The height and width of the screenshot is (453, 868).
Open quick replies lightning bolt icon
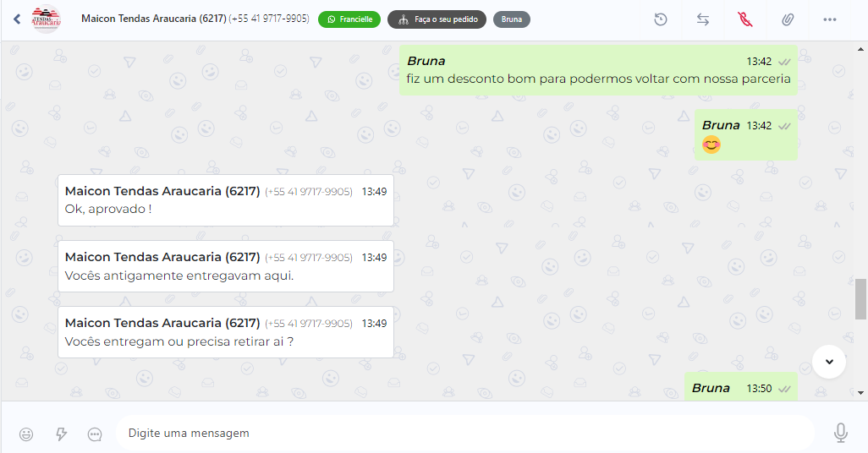click(62, 434)
